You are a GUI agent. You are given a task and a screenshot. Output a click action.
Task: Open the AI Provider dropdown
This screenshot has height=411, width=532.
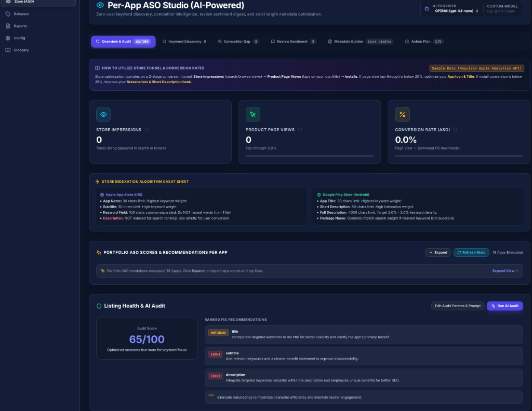tap(456, 11)
